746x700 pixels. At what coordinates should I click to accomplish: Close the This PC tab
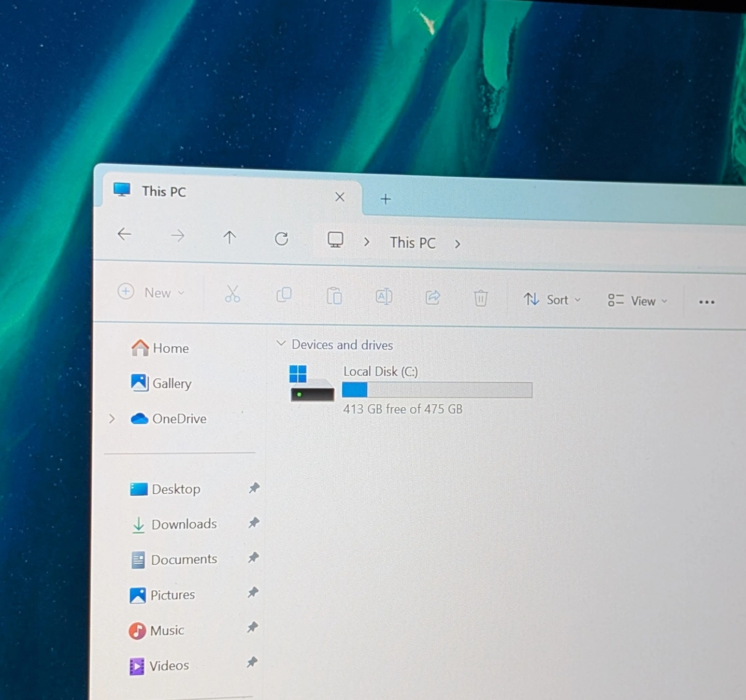[x=340, y=197]
